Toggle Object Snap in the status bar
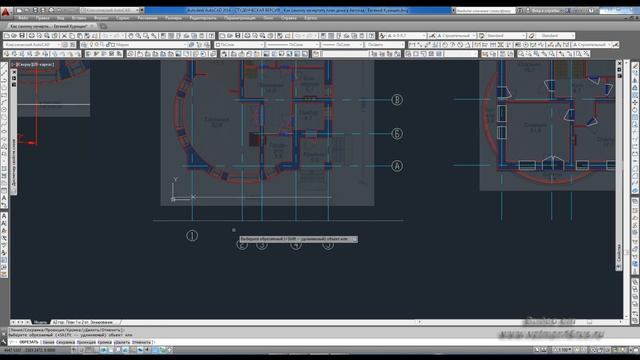640x360 pixels. tap(111, 350)
